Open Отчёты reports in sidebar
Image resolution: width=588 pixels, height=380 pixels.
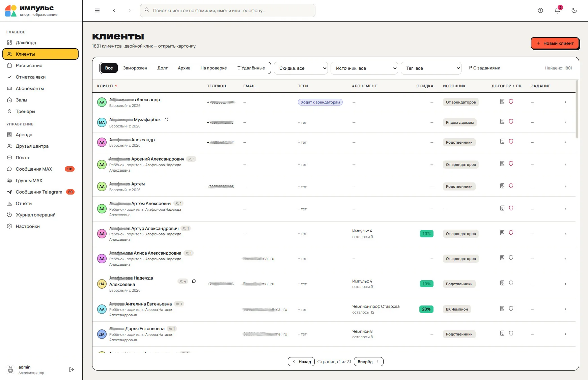click(x=40, y=203)
